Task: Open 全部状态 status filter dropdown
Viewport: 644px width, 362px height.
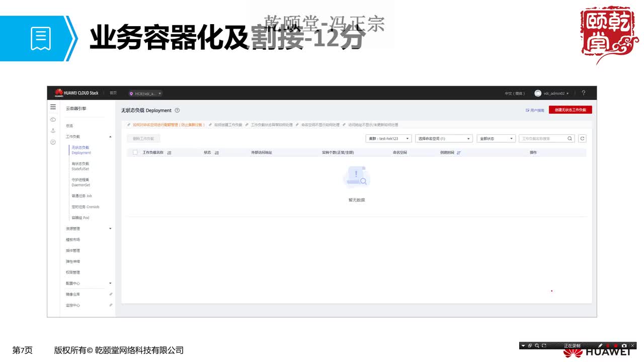Action: pyautogui.click(x=496, y=138)
